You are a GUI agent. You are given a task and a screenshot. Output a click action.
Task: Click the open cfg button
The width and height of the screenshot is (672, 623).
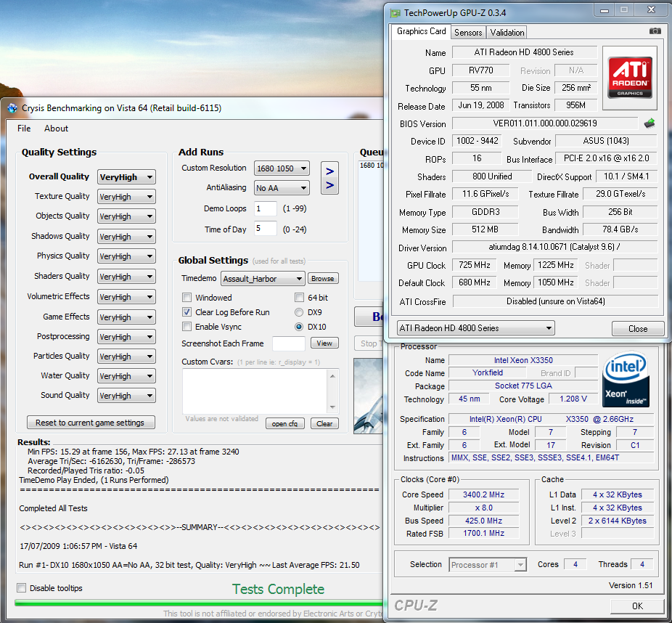coord(284,423)
